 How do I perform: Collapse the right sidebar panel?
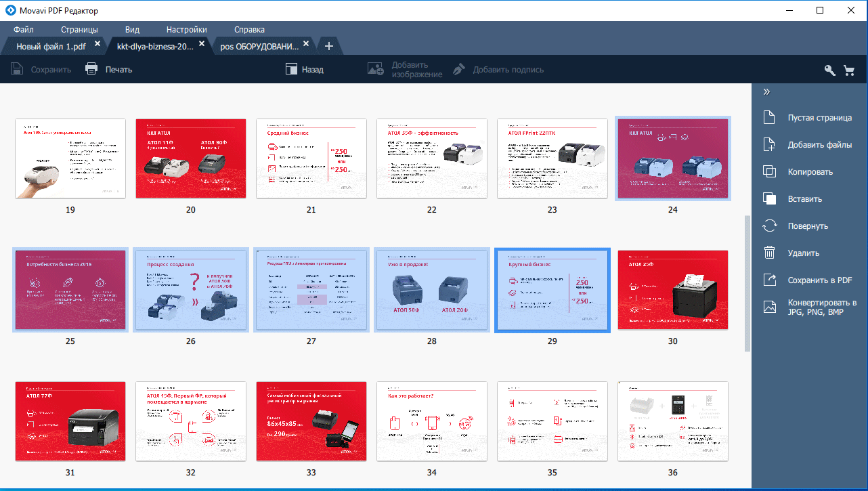click(767, 92)
